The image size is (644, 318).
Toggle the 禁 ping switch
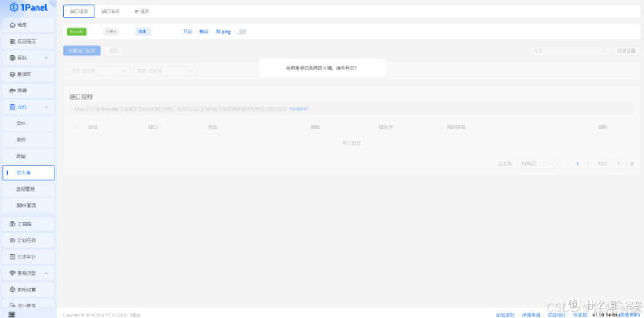pos(240,32)
